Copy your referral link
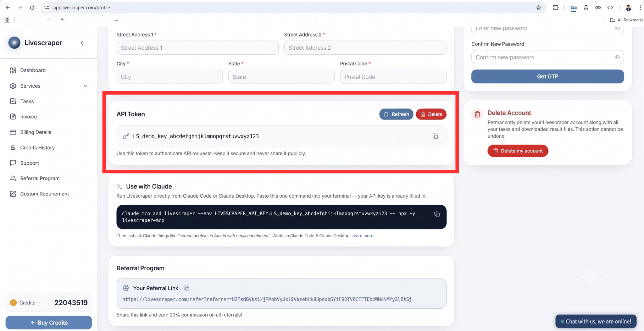Screen dimensions: 644x331 click(186, 288)
